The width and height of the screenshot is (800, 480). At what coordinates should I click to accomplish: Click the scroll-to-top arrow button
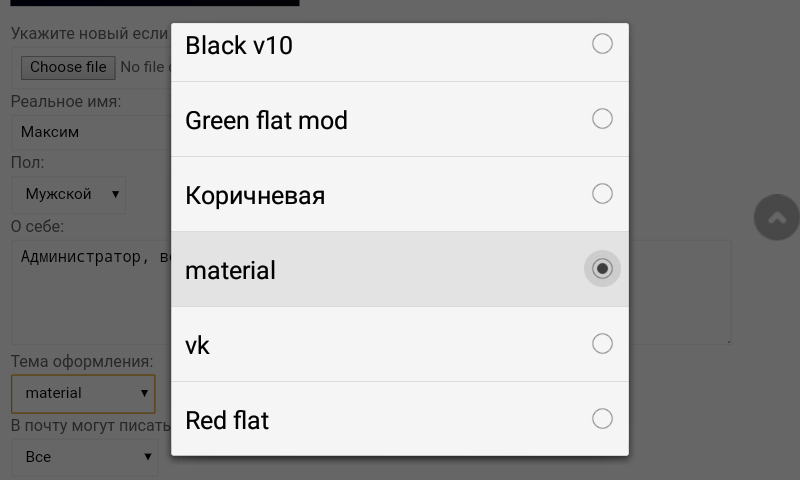pos(776,218)
